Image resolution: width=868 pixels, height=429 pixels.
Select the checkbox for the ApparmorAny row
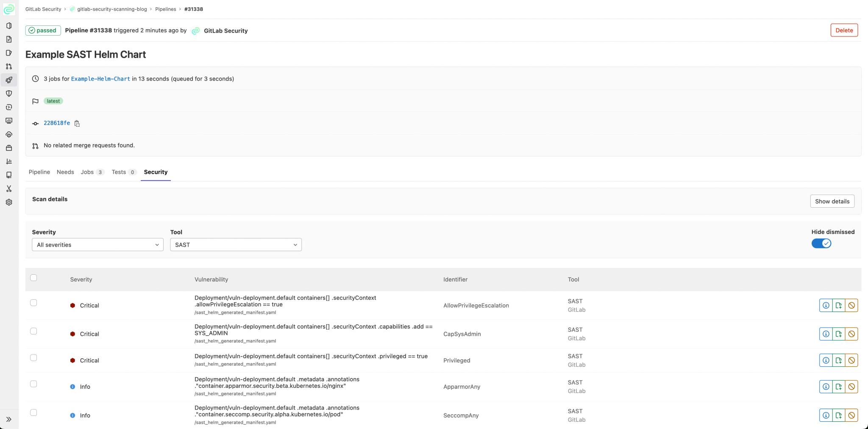click(x=34, y=384)
